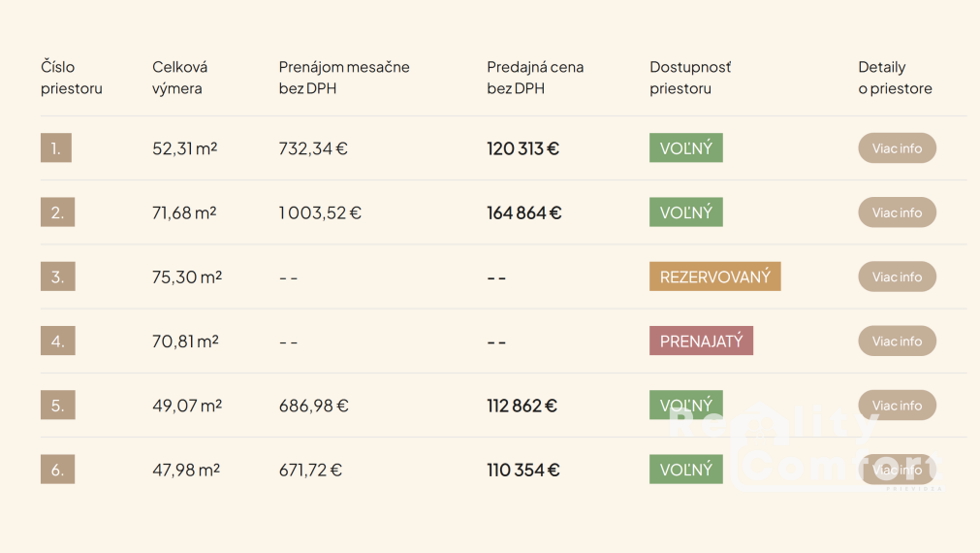This screenshot has width=980, height=553.
Task: Click number badge 4
Action: [x=57, y=341]
